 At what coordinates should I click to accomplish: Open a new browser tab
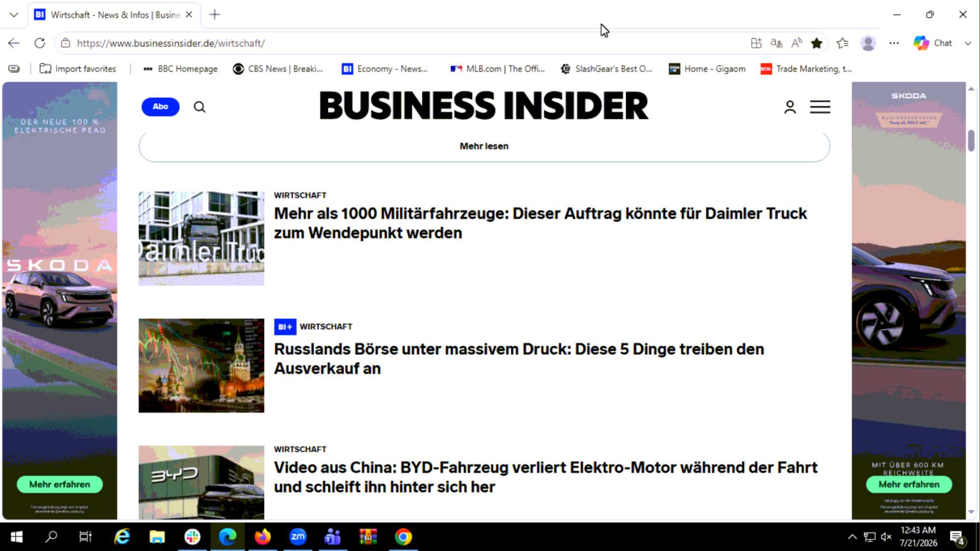click(215, 15)
